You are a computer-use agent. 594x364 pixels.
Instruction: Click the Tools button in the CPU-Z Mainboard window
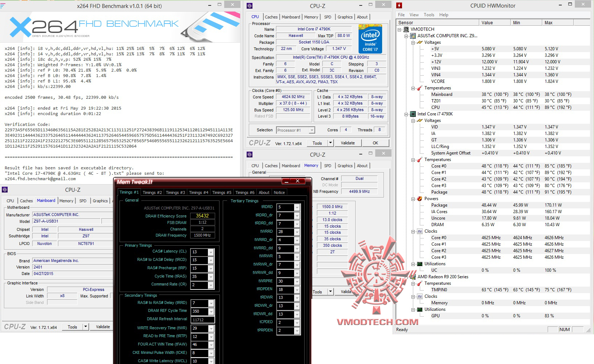(72, 327)
